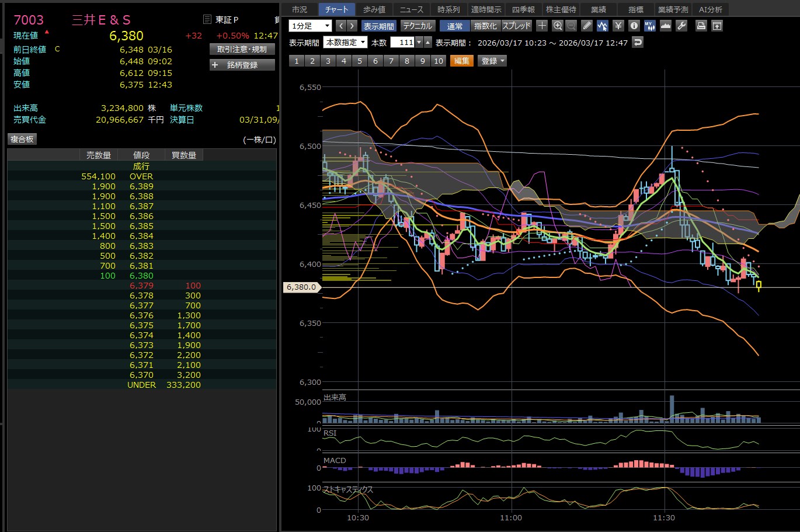Click the 6,380.0 current price marker on axis
The height and width of the screenshot is (532, 800).
(x=301, y=287)
